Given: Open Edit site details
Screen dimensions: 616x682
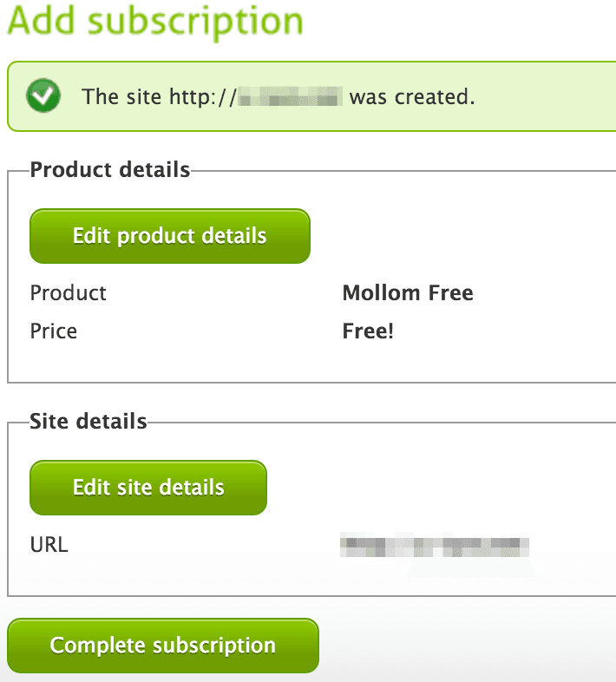Looking at the screenshot, I should pyautogui.click(x=148, y=488).
